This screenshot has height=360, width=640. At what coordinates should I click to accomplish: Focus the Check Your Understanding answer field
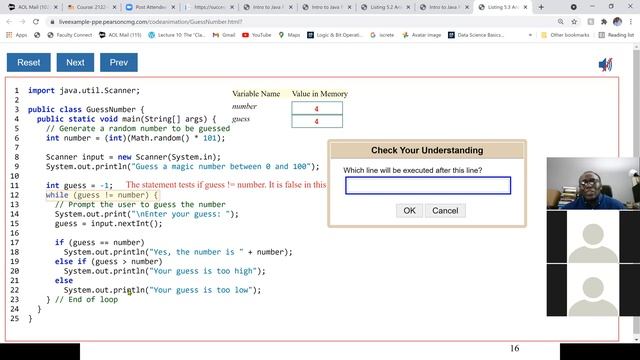pyautogui.click(x=428, y=186)
